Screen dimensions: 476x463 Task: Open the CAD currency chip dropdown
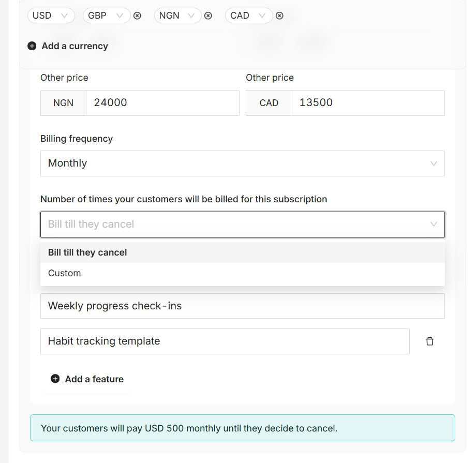tap(249, 16)
